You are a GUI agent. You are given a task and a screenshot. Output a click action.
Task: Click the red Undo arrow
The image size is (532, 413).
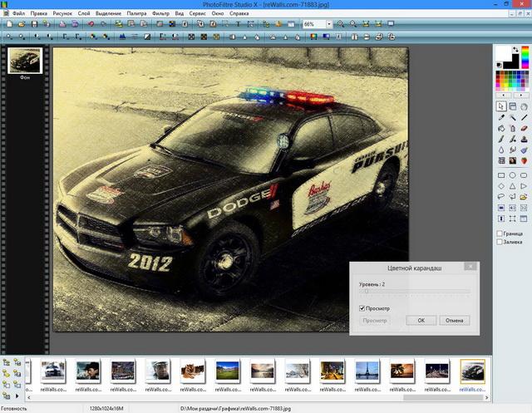coord(91,24)
